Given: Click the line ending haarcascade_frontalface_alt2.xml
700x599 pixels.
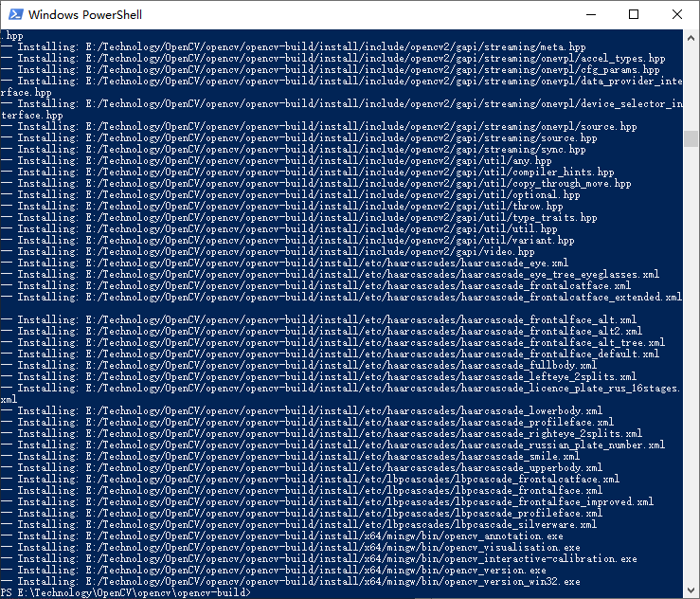Looking at the screenshot, I should (x=321, y=331).
